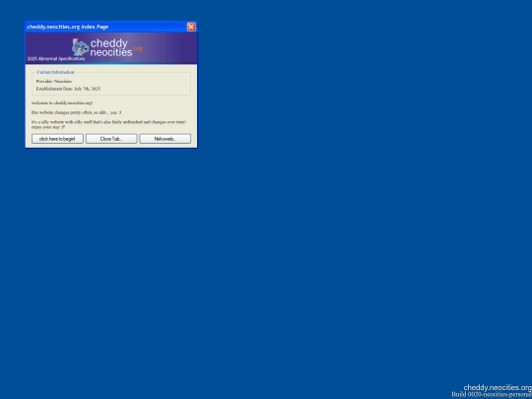Viewport: 532px width, 399px height.
Task: Click '2025 Abnormal Specifications' banner text
Action: 56,59
